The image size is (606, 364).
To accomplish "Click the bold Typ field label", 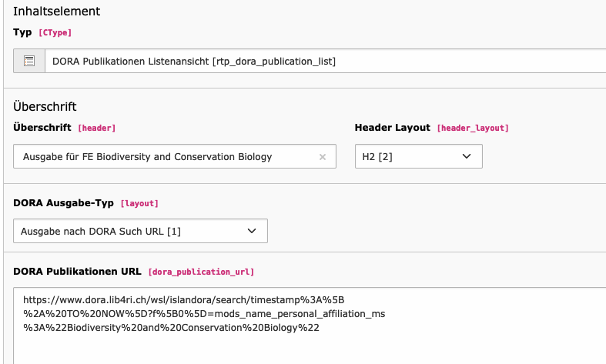I will (22, 32).
